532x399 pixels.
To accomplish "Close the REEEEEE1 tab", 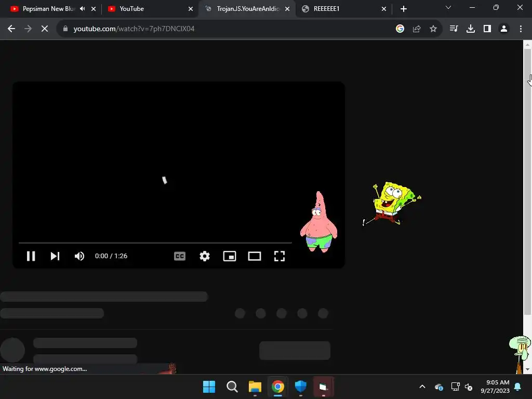I will click(x=384, y=9).
